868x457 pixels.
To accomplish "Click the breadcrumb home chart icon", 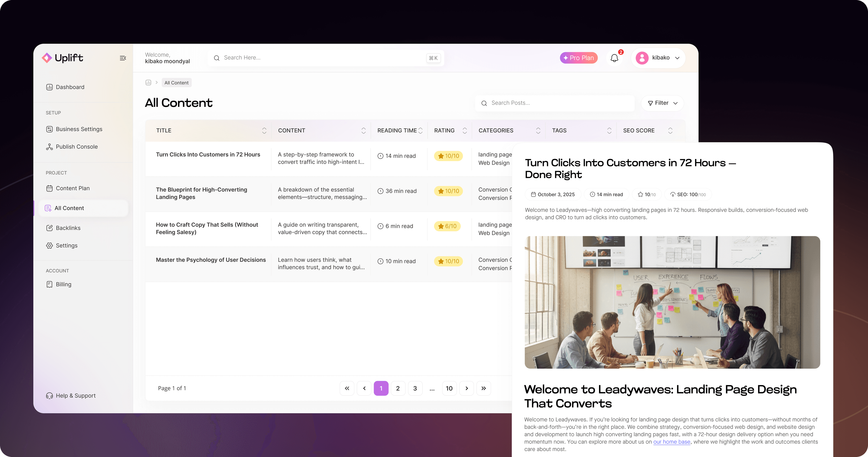I will point(148,82).
